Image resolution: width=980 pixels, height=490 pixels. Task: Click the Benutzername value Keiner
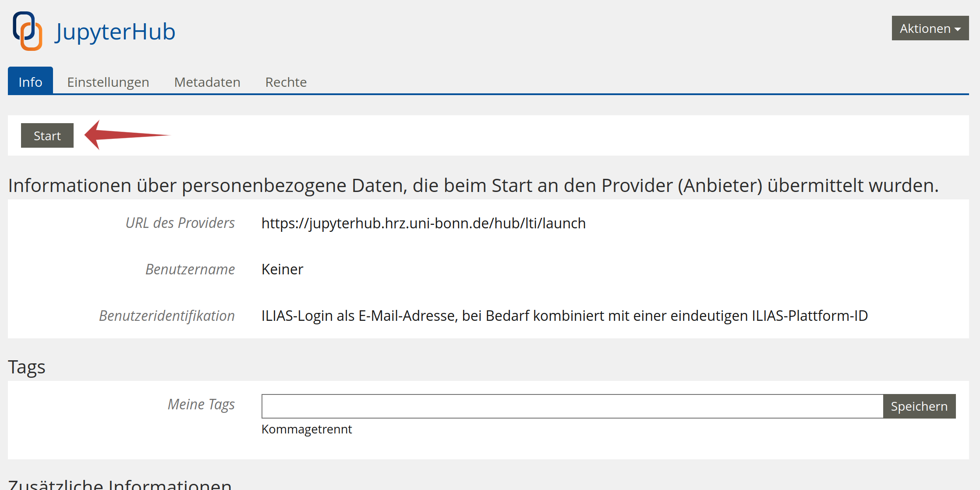pos(282,269)
